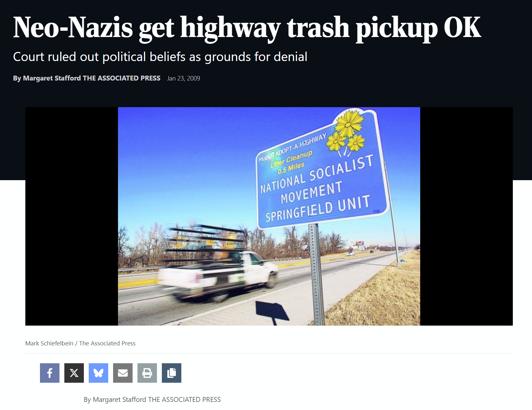532x410 pixels.
Task: Click the black bar right of photo
Action: point(466,216)
